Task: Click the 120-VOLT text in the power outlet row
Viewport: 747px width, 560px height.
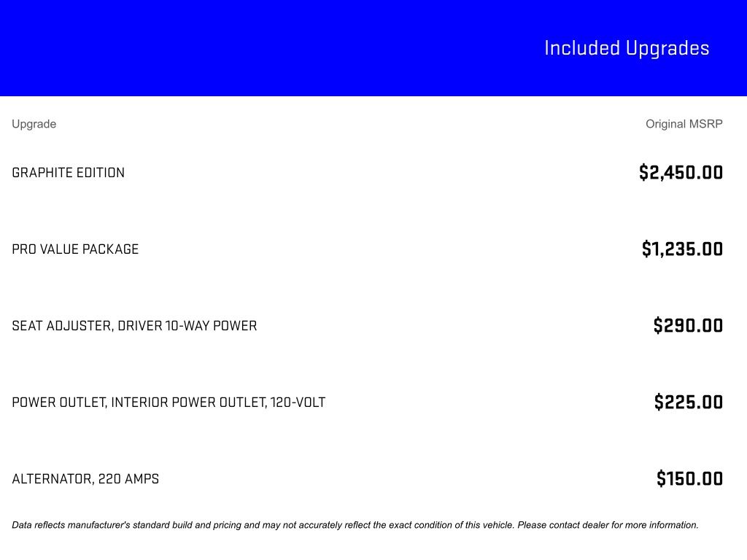Action: tap(298, 402)
